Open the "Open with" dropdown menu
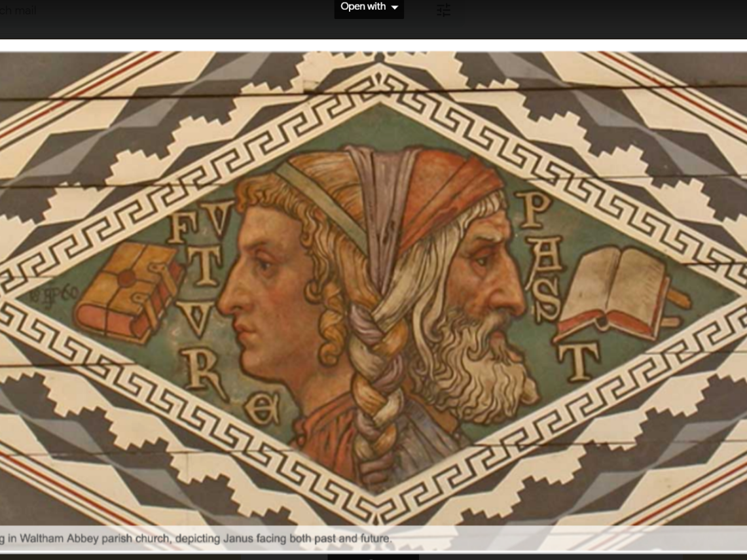The height and width of the screenshot is (560, 747). point(369,7)
